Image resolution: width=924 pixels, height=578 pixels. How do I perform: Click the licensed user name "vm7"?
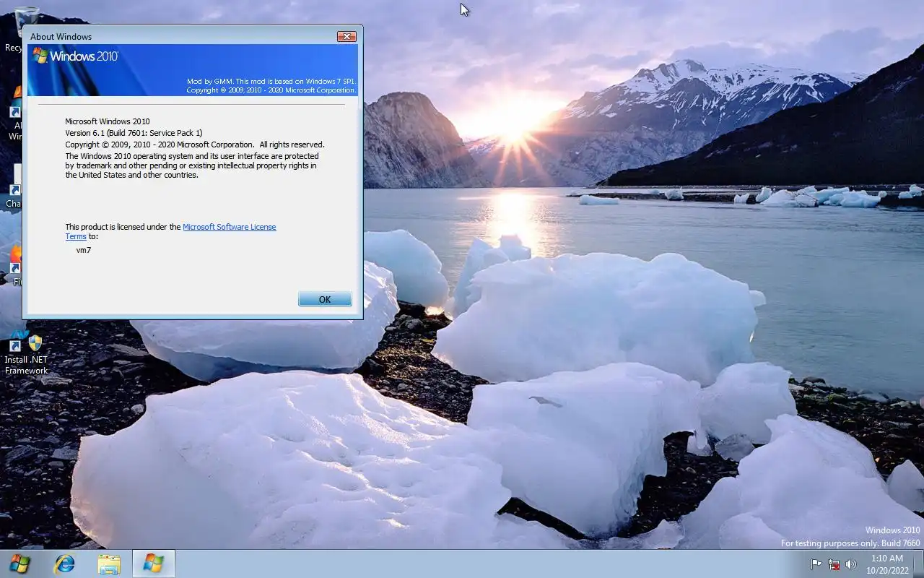tap(84, 250)
